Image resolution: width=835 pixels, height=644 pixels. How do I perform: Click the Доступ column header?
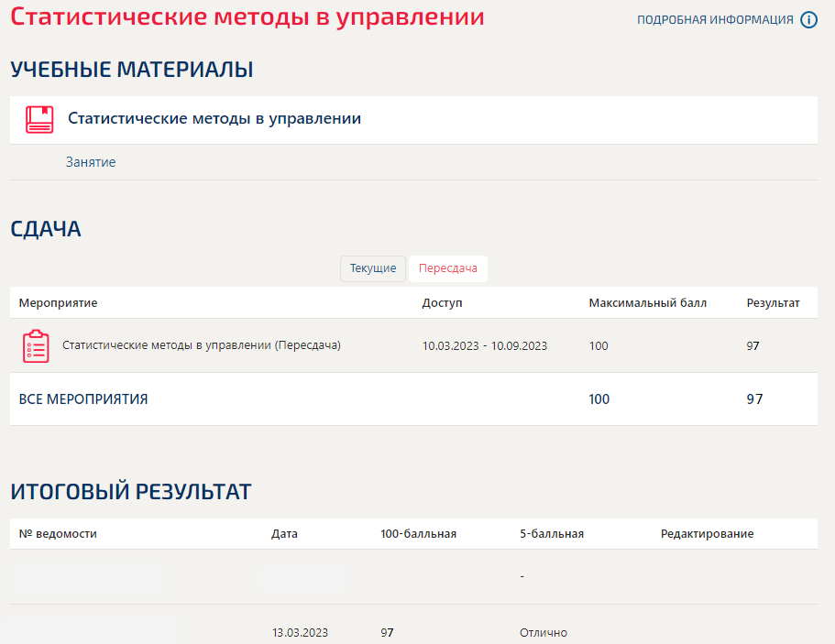(442, 303)
